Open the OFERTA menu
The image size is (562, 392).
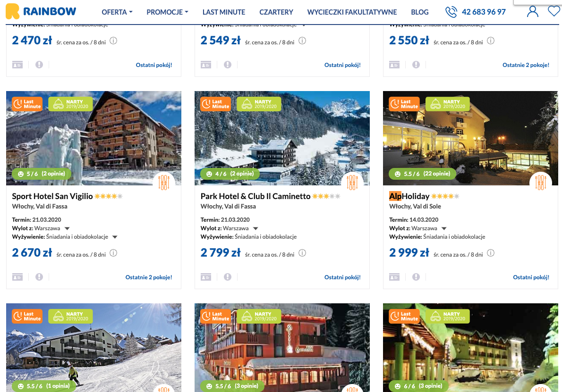117,12
